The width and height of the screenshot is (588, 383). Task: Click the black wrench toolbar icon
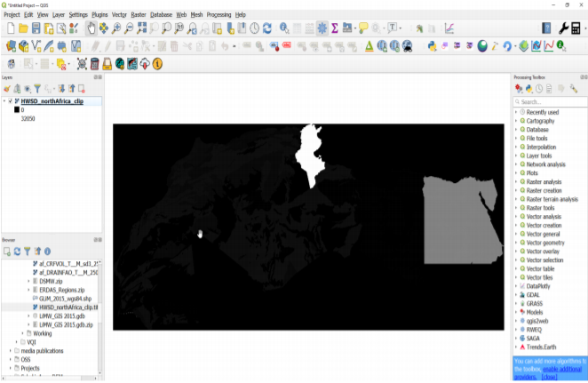tap(563, 28)
